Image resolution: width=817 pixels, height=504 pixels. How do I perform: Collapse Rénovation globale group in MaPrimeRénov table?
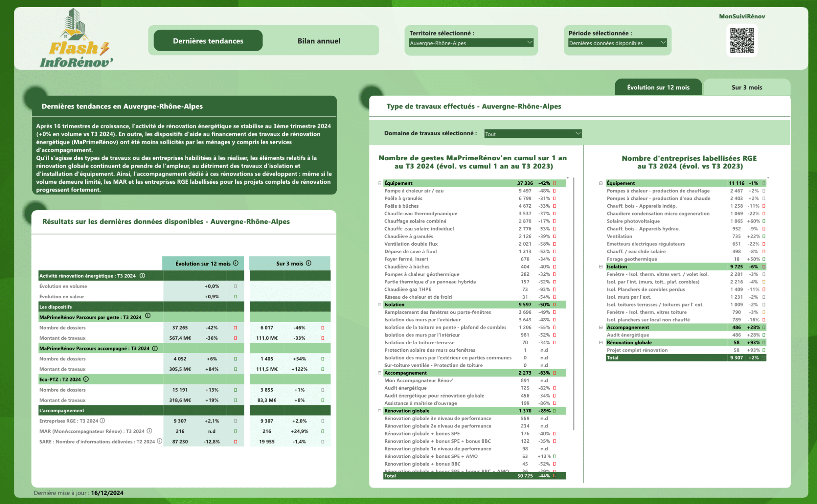[x=379, y=411]
